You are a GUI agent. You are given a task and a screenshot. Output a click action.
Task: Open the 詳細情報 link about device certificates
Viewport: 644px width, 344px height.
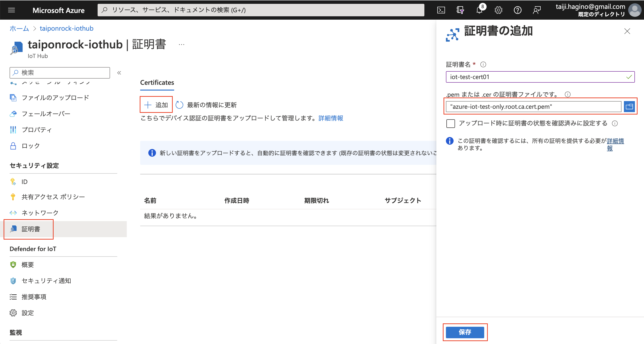tap(331, 118)
